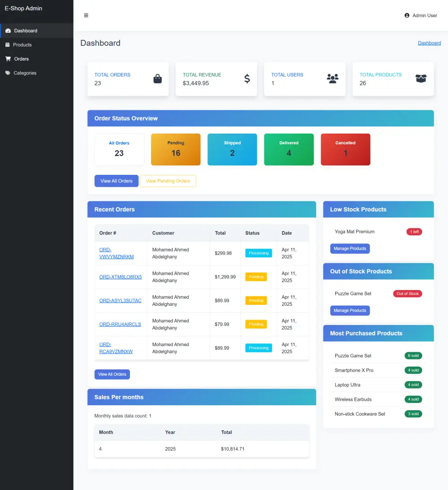Click the cart icon next to Orders in sidebar
The image size is (448, 490).
pyautogui.click(x=8, y=59)
